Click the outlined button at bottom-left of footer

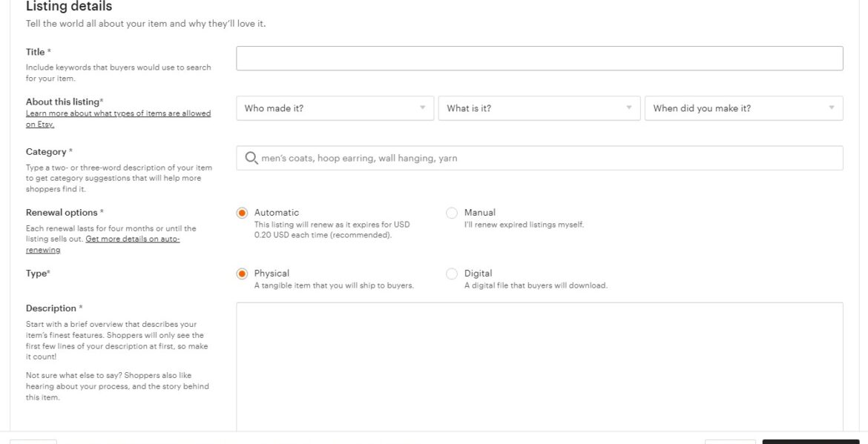pyautogui.click(x=33, y=441)
